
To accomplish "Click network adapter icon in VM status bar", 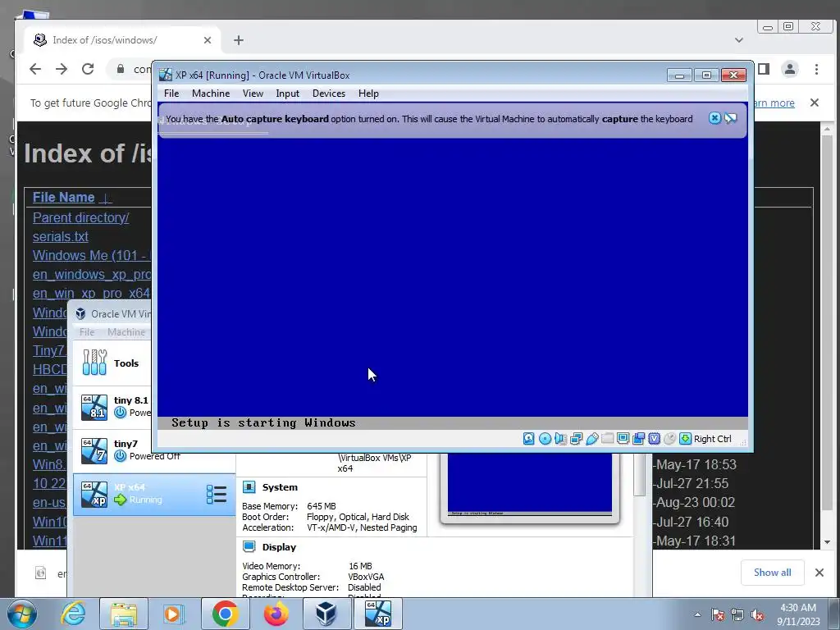I will 577,439.
